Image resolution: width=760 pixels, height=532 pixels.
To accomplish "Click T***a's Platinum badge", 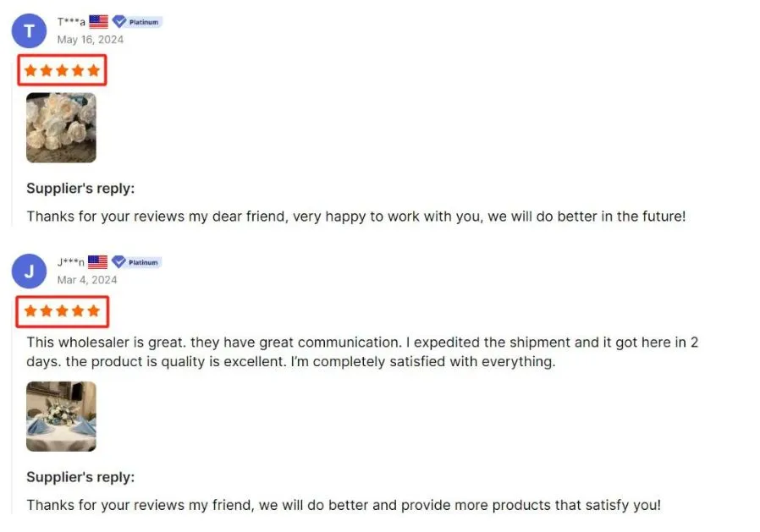I will pos(137,22).
